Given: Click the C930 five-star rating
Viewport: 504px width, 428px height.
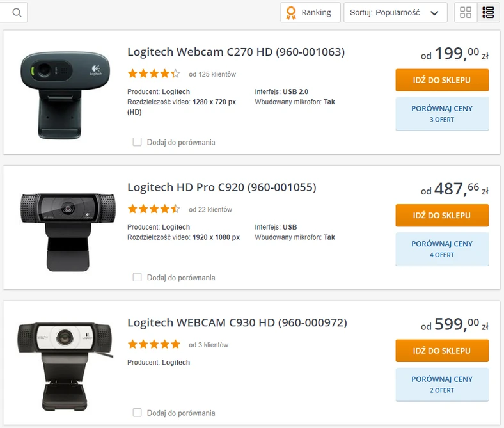Looking at the screenshot, I should tap(154, 345).
